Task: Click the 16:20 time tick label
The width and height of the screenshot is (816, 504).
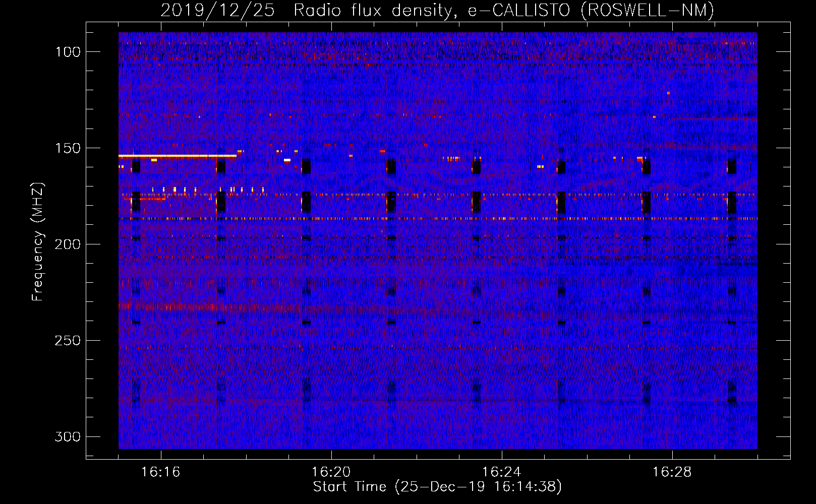Action: pos(331,472)
